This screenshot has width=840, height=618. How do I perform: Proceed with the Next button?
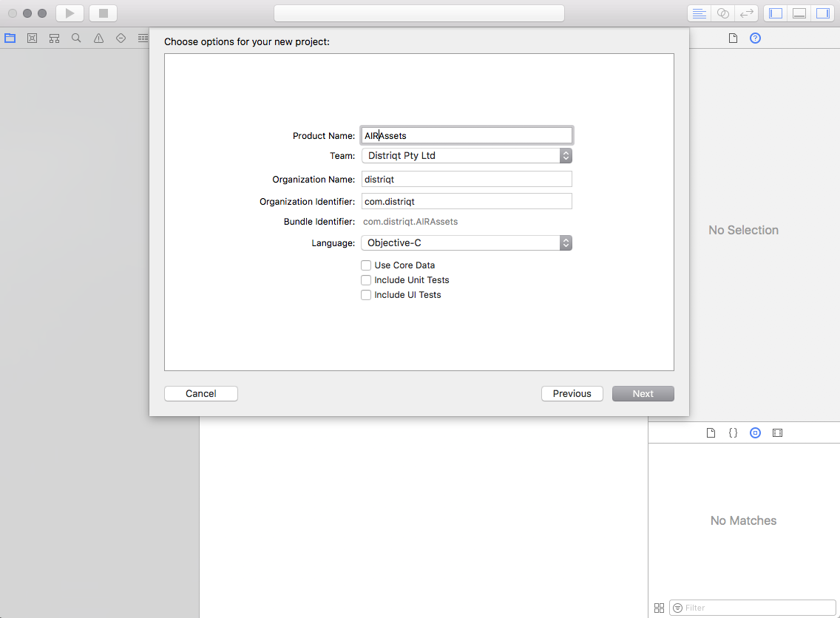(643, 393)
